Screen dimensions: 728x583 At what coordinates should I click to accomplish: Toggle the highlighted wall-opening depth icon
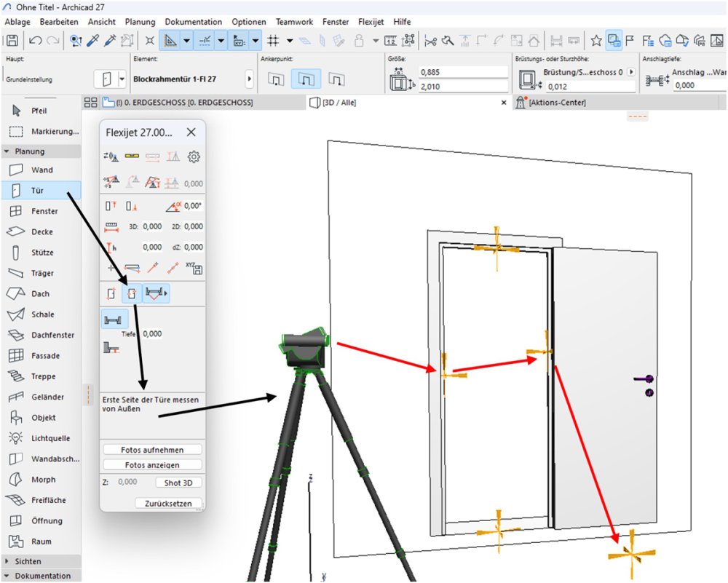coord(114,320)
